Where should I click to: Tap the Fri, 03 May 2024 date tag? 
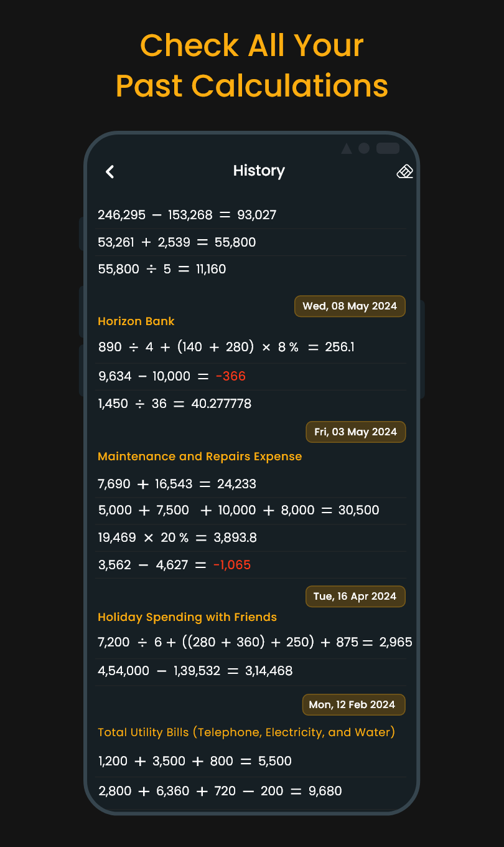[x=355, y=432]
